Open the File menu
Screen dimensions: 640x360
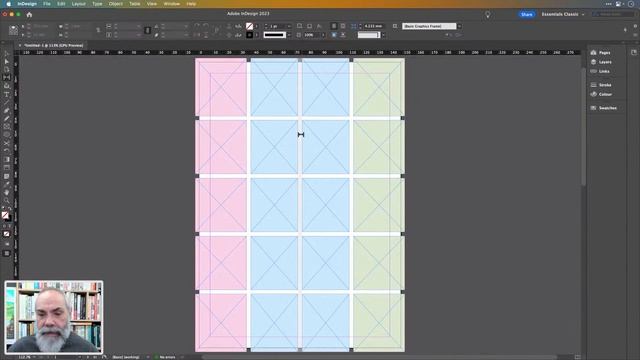[47, 4]
